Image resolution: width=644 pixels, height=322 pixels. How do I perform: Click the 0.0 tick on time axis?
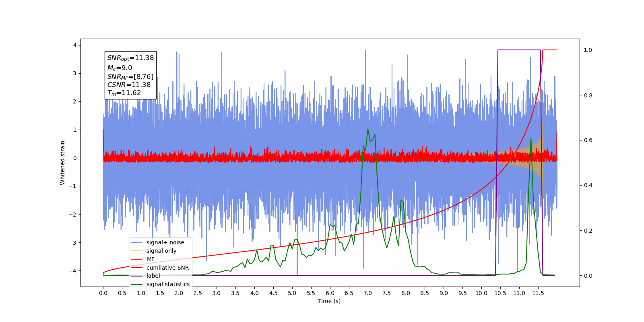pyautogui.click(x=103, y=293)
